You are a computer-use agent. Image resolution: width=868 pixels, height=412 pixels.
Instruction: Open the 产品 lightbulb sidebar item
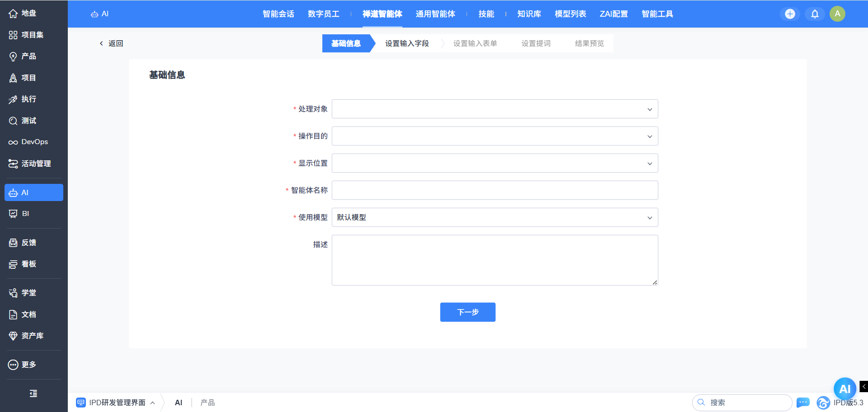tap(33, 56)
